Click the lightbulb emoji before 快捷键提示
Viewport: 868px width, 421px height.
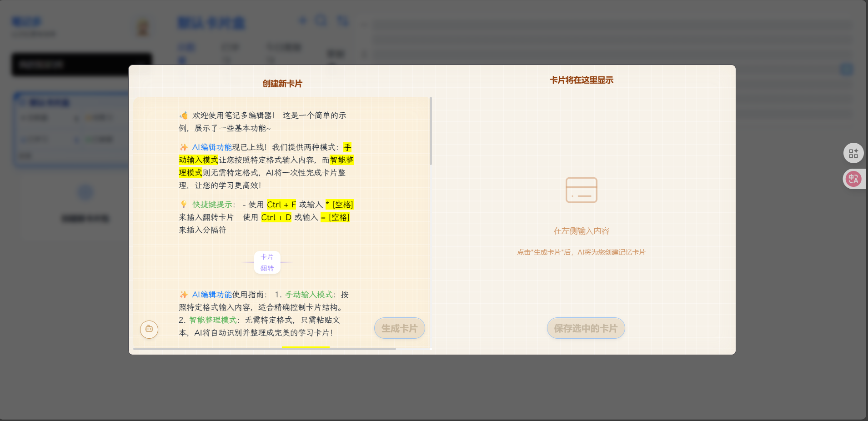[183, 205]
